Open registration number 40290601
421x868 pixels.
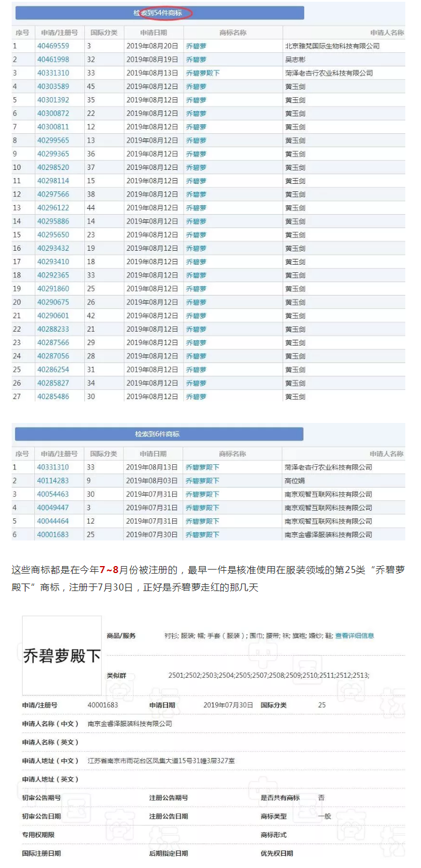(x=53, y=316)
